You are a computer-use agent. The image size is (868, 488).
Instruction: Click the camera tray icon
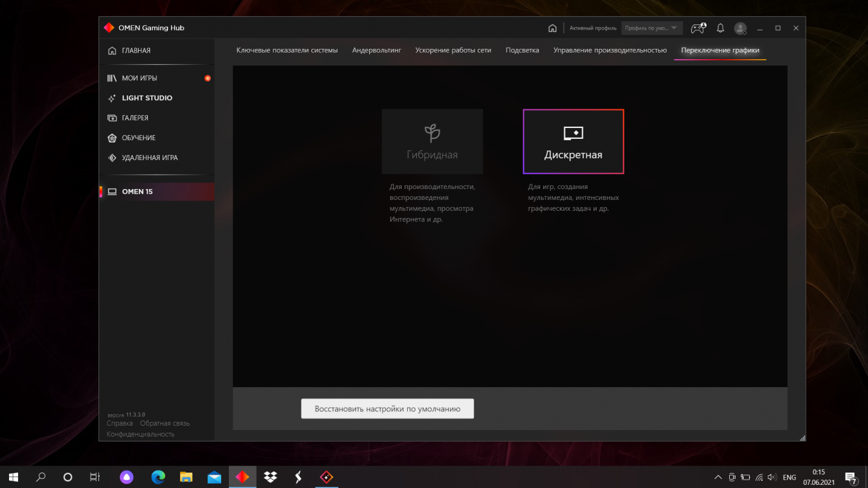click(732, 478)
